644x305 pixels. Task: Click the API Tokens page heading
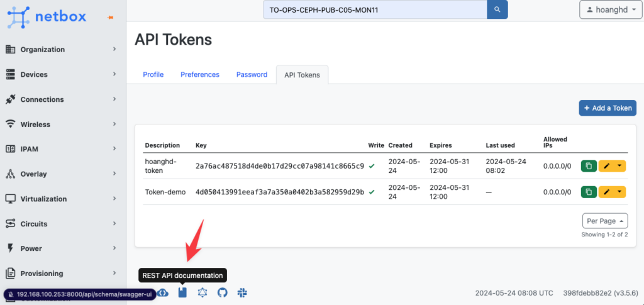174,40
